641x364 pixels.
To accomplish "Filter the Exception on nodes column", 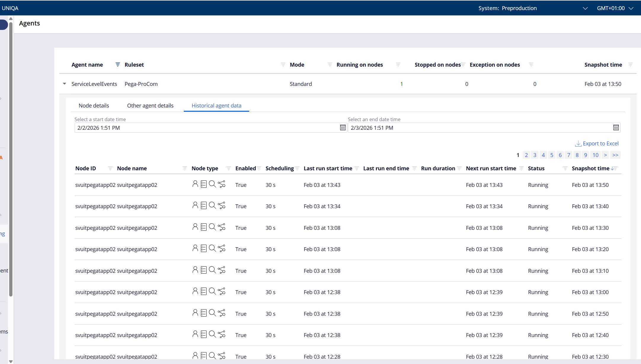I will coord(531,65).
